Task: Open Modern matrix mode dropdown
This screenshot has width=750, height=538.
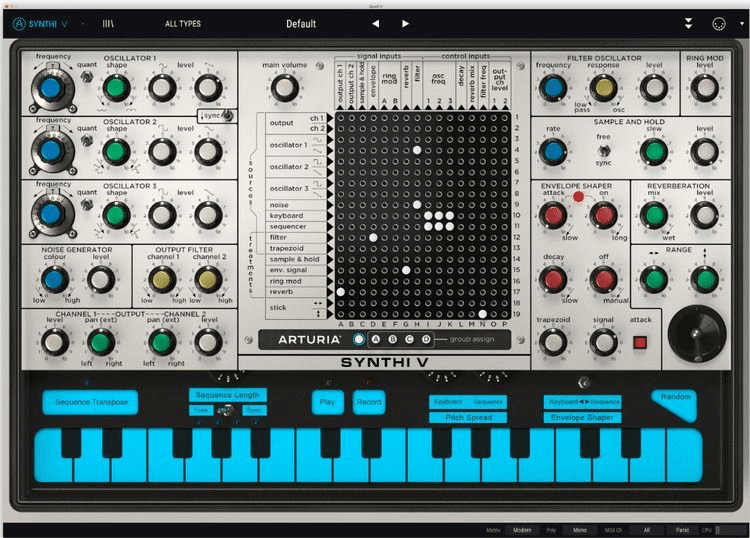Action: (522, 530)
